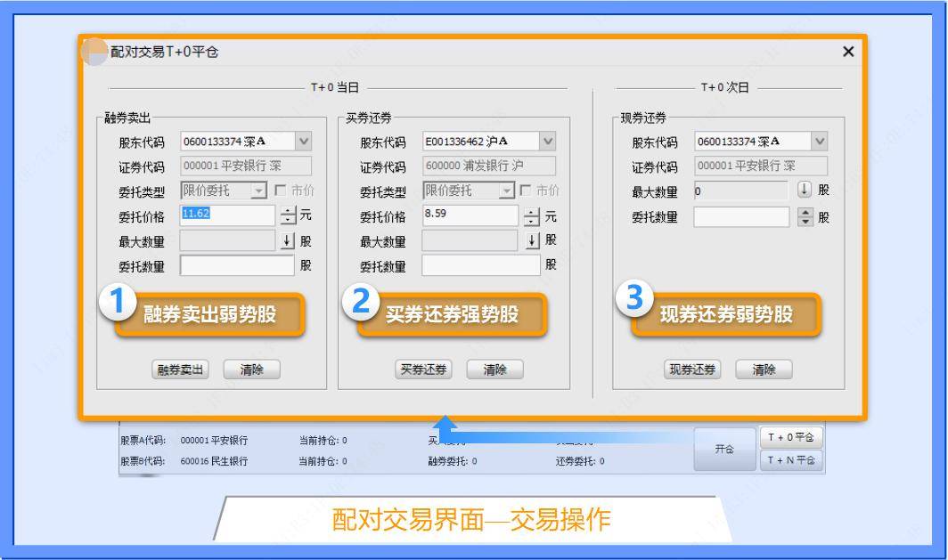Click the T+0平仓 button in background window
The image size is (948, 560).
coord(791,437)
